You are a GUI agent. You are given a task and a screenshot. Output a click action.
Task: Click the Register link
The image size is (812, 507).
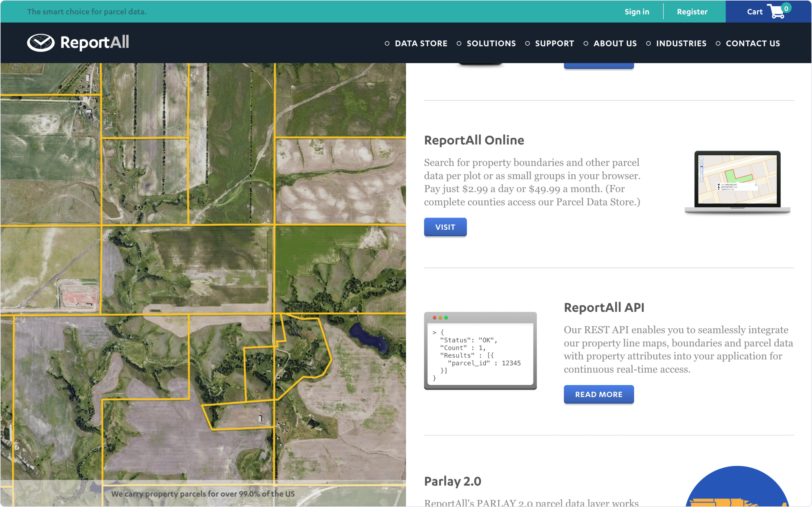(x=692, y=12)
